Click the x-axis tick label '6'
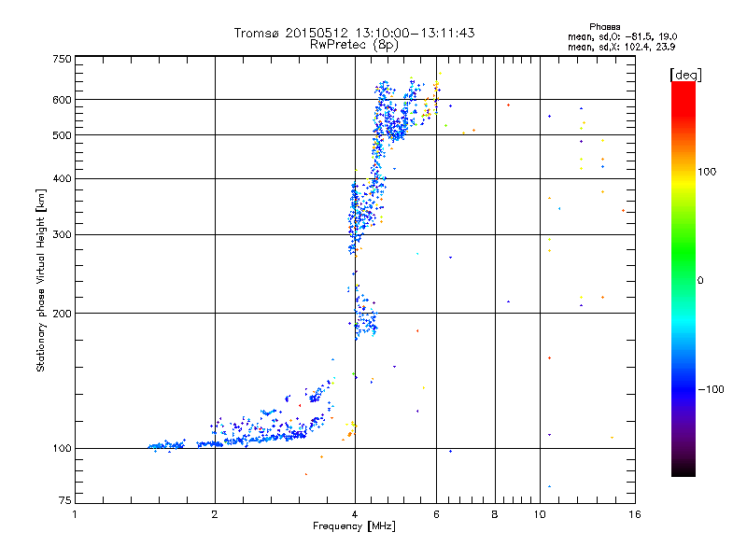The width and height of the screenshot is (747, 560). (436, 514)
